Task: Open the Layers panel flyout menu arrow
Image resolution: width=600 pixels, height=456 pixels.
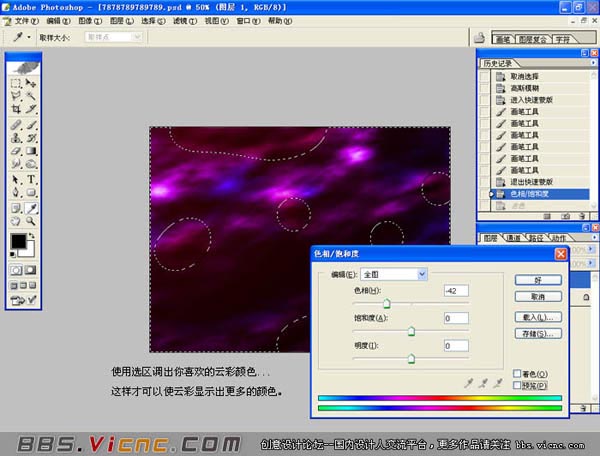Action: click(x=594, y=237)
